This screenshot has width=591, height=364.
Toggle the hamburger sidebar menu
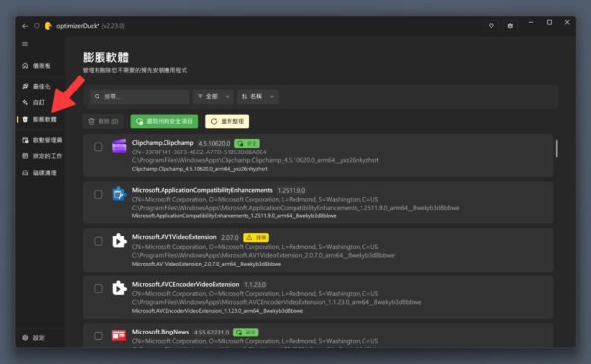25,44
